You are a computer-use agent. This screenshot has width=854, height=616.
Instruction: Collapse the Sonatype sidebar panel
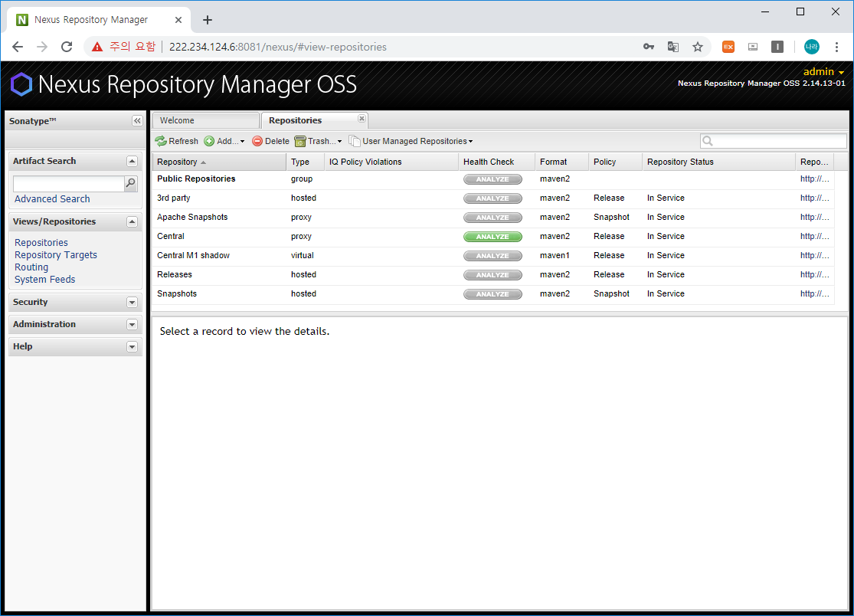click(137, 121)
